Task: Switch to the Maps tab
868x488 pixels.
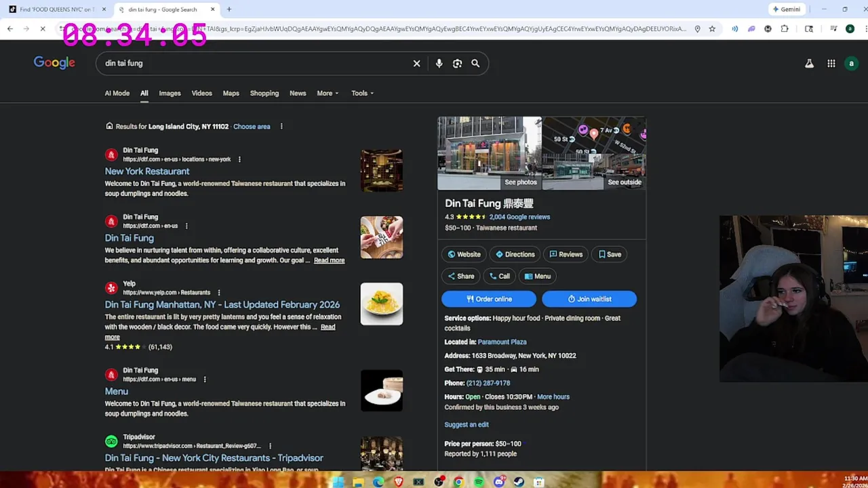Action: point(231,93)
